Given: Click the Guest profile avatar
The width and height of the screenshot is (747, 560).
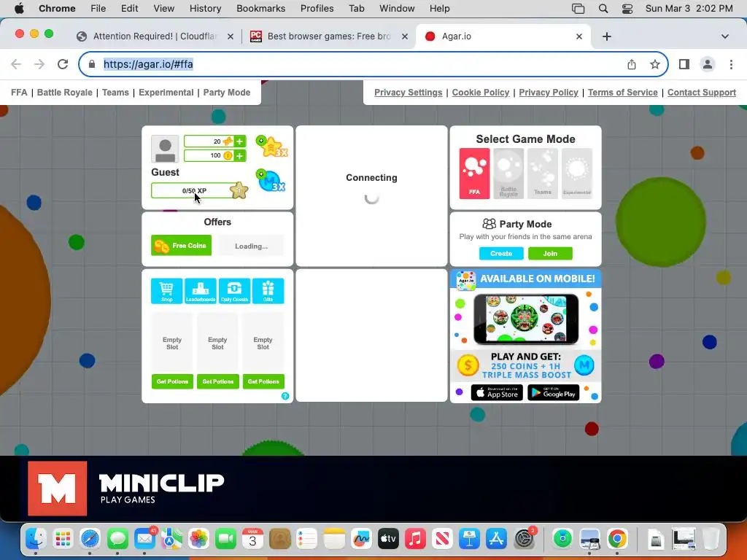Looking at the screenshot, I should click(x=165, y=149).
